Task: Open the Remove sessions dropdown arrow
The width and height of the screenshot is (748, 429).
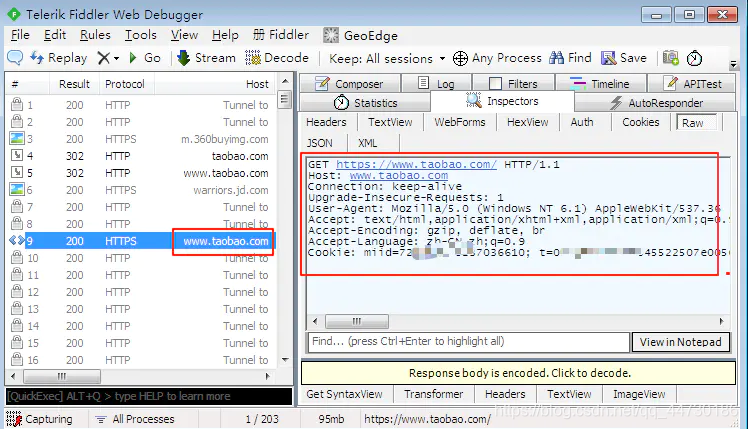Action: pyautogui.click(x=116, y=59)
